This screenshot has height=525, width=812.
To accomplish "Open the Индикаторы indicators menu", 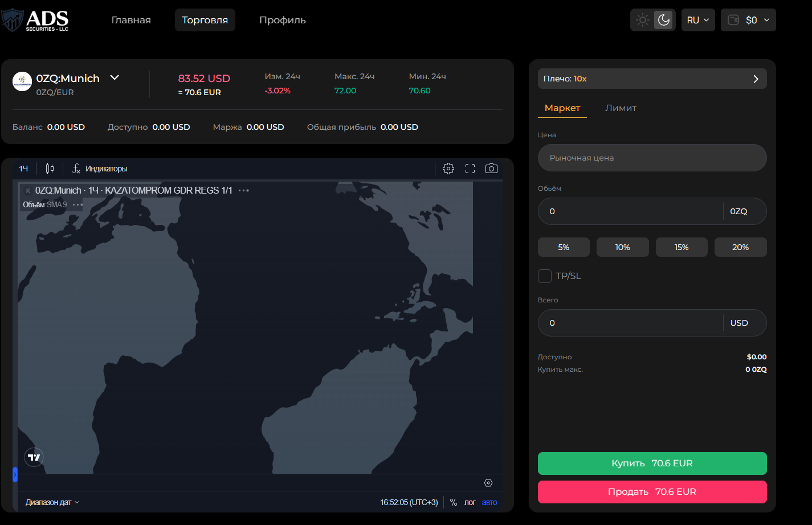I will pyautogui.click(x=100, y=169).
